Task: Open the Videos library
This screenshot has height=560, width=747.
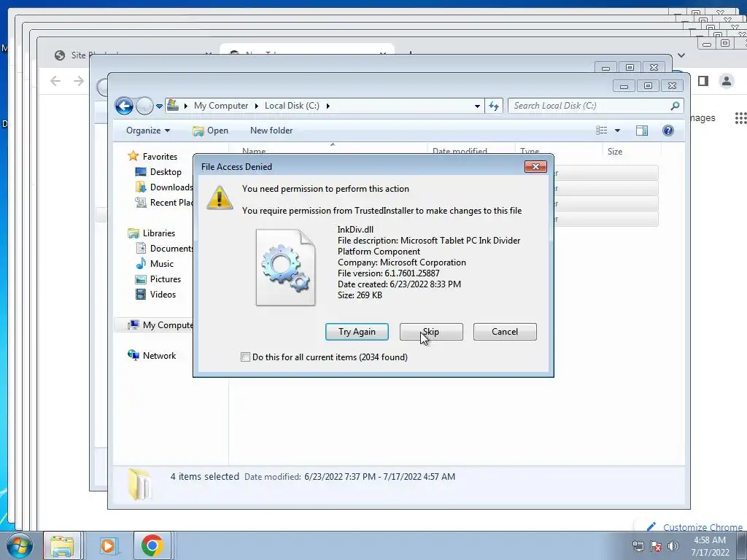Action: coord(156,295)
